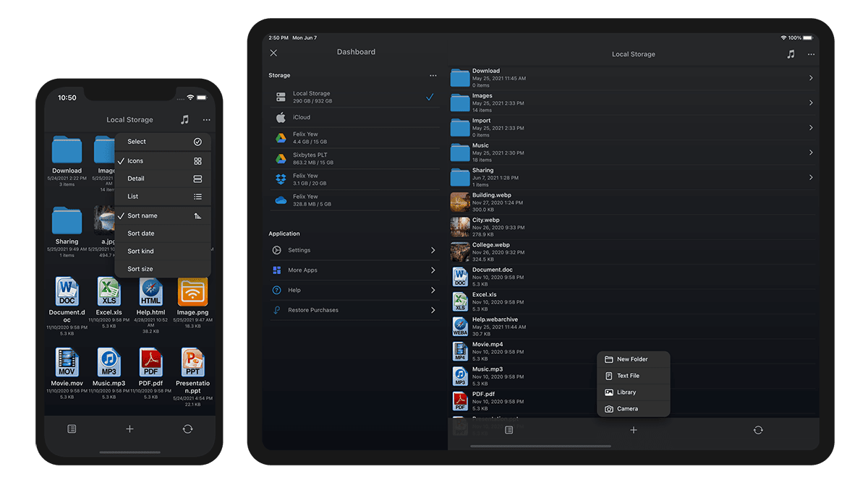Choose Select in the phone's view menu
The width and height of the screenshot is (868, 477).
tap(163, 142)
